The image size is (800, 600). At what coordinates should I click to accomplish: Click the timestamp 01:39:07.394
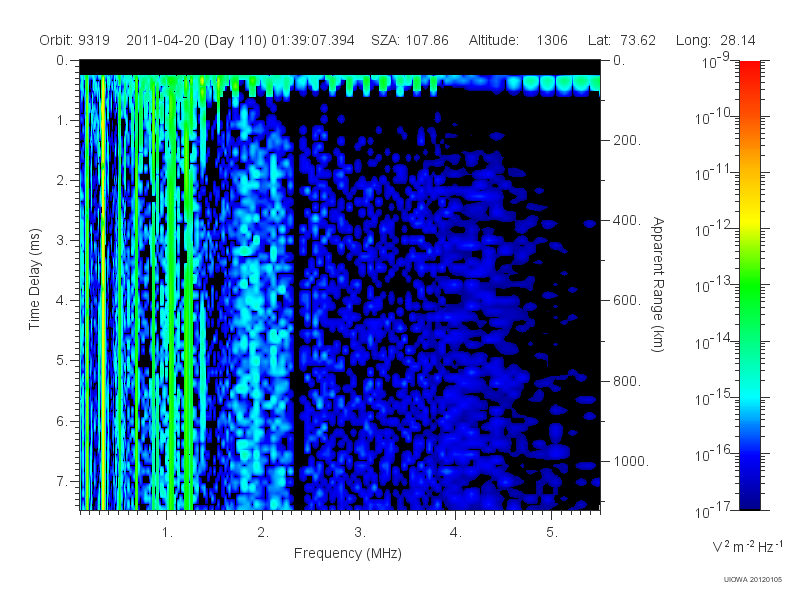pyautogui.click(x=312, y=40)
